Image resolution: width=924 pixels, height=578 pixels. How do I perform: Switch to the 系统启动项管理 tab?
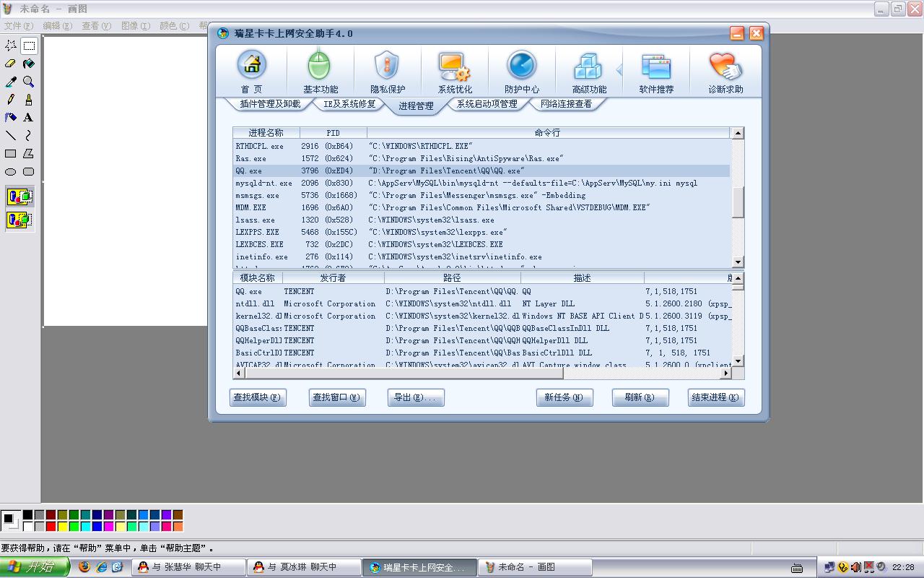487,104
